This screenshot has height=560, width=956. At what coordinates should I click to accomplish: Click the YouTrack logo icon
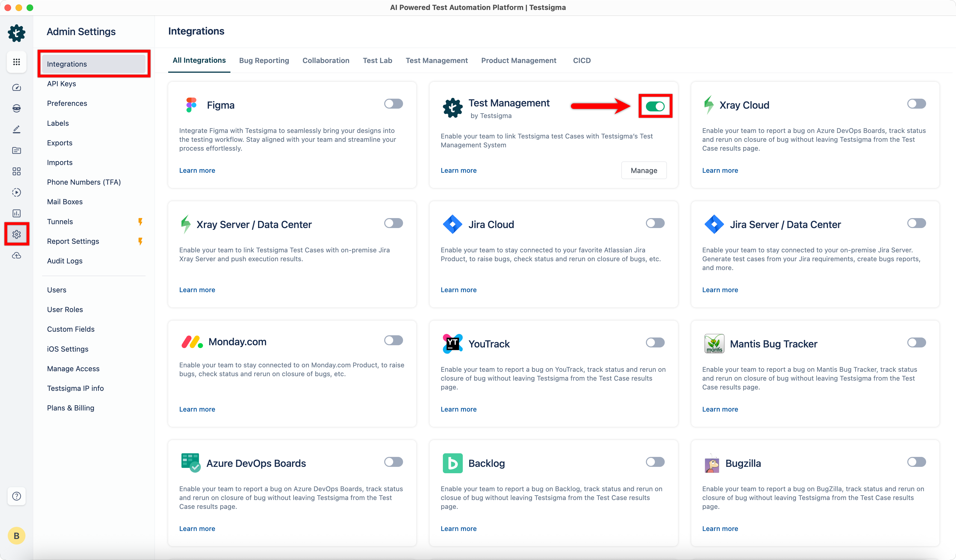(x=452, y=344)
